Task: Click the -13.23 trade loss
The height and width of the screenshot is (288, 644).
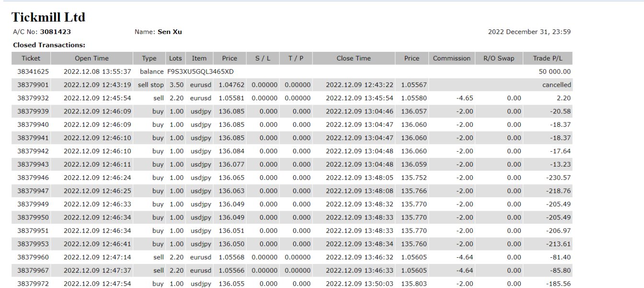Action: (561, 165)
